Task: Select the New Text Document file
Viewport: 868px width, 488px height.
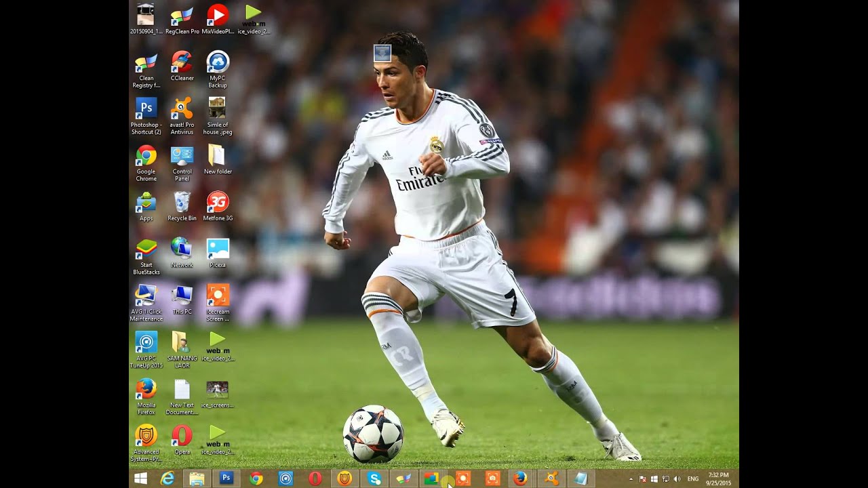Action: 182,397
